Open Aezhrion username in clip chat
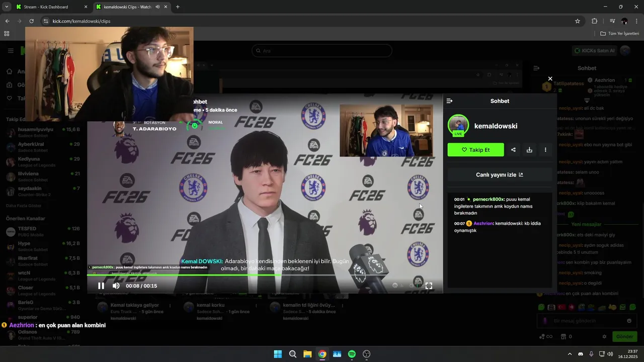 (483, 223)
